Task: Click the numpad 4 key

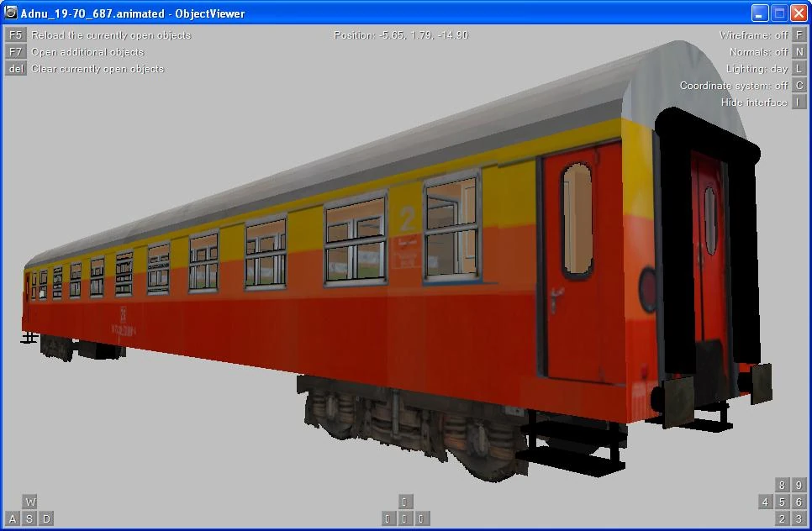Action: click(766, 502)
